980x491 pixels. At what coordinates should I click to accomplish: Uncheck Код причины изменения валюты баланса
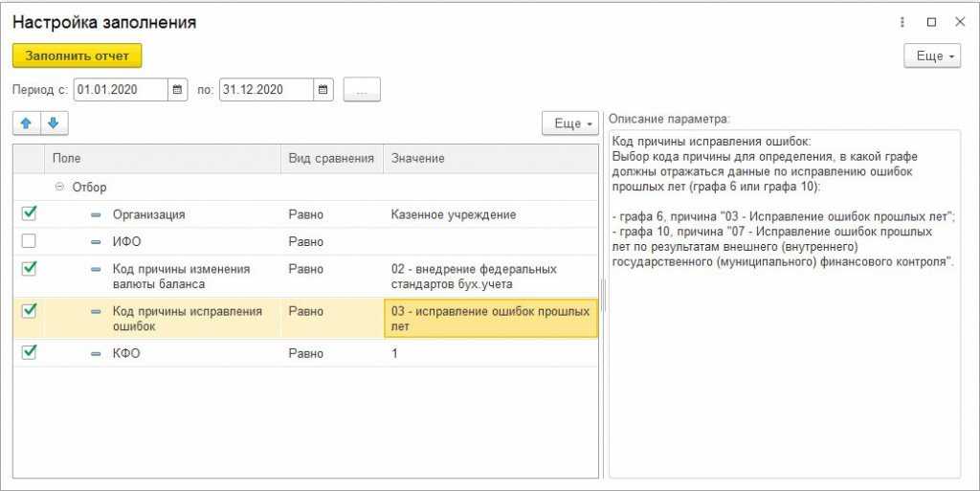[29, 269]
